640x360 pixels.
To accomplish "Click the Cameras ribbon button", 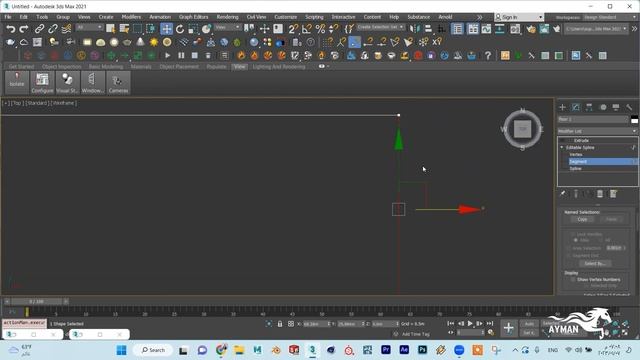I will click(118, 82).
